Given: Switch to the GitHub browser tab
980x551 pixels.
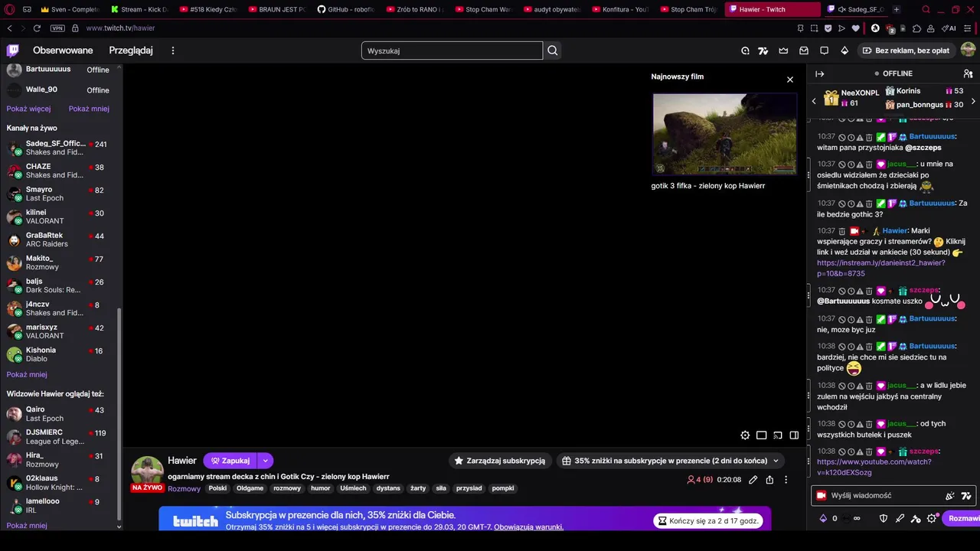Looking at the screenshot, I should tap(346, 9).
